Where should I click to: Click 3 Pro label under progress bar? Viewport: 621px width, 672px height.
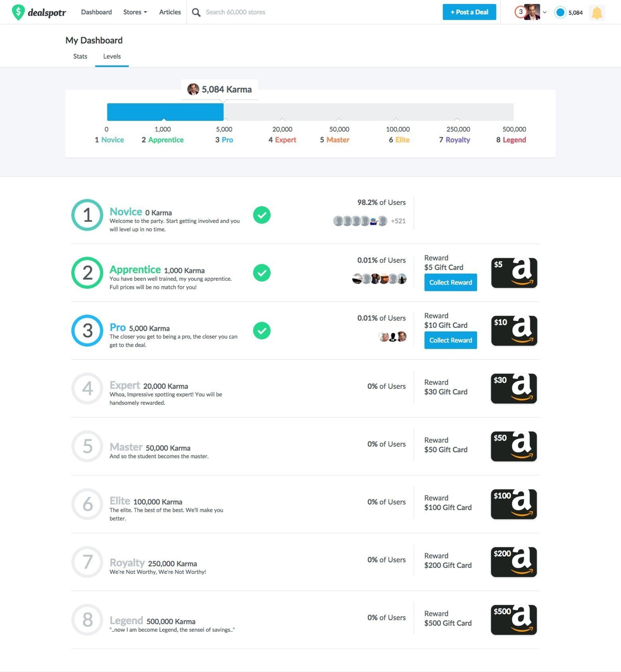pyautogui.click(x=224, y=140)
